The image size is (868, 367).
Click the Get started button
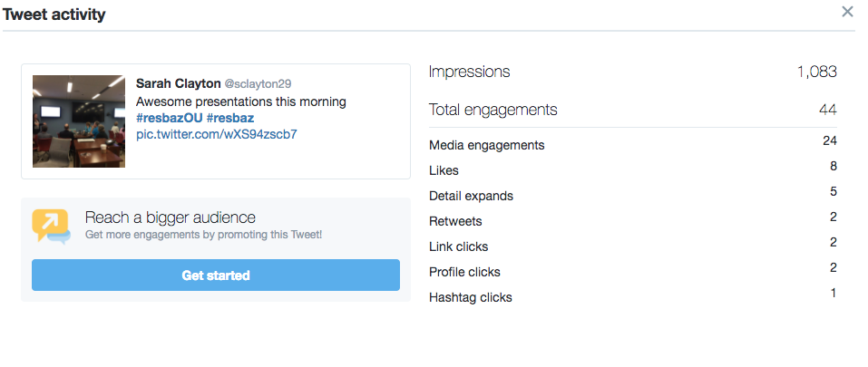(x=216, y=275)
